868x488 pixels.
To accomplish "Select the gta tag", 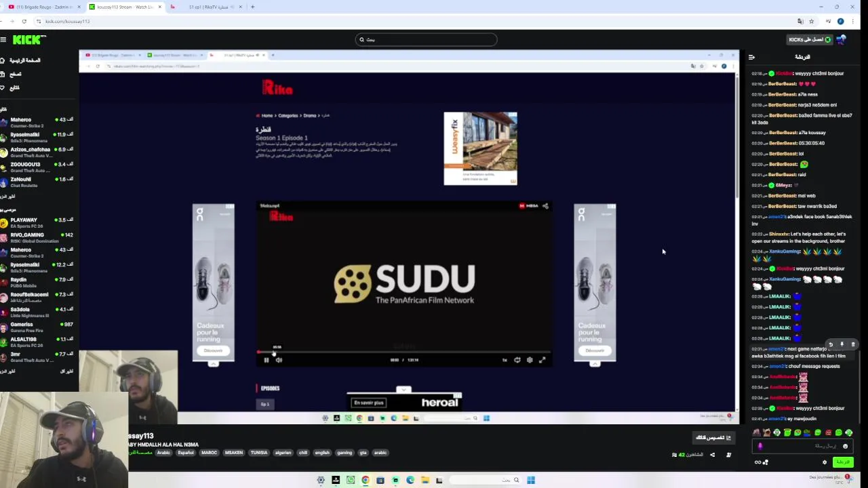I will click(x=363, y=453).
